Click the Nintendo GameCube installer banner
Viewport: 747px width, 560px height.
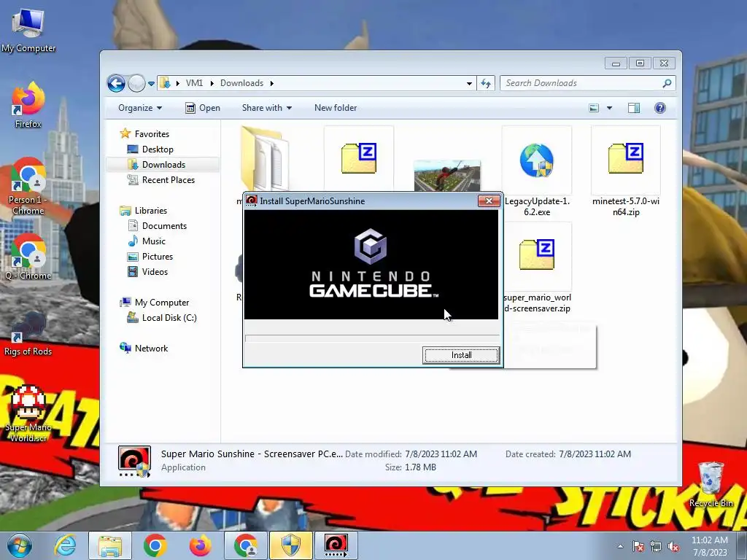(371, 265)
